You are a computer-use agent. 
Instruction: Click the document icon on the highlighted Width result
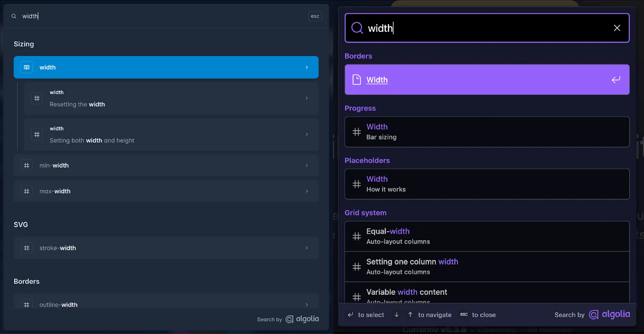point(357,80)
